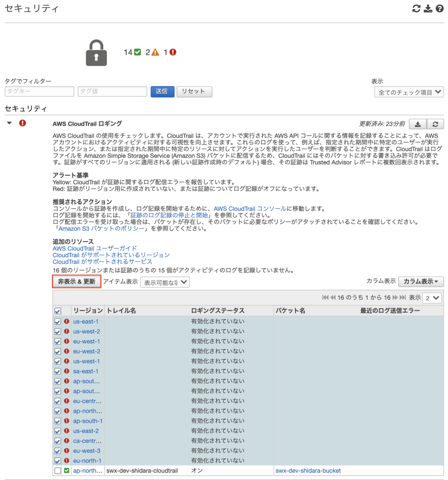The width and height of the screenshot is (448, 480).
Task: Check the swx-dev-shidara-cloudtrail row checkbox
Action: [58, 471]
